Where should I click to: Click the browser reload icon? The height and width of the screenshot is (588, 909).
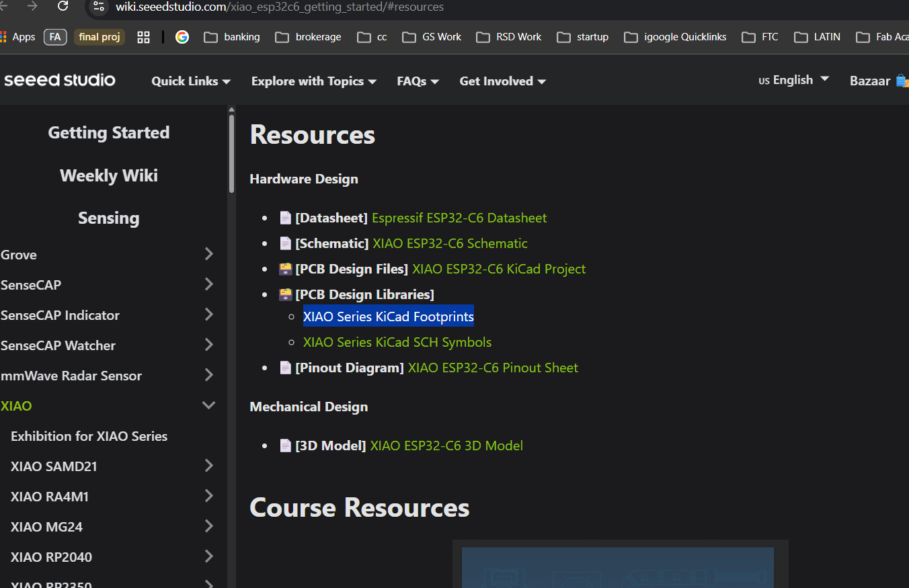(x=63, y=6)
